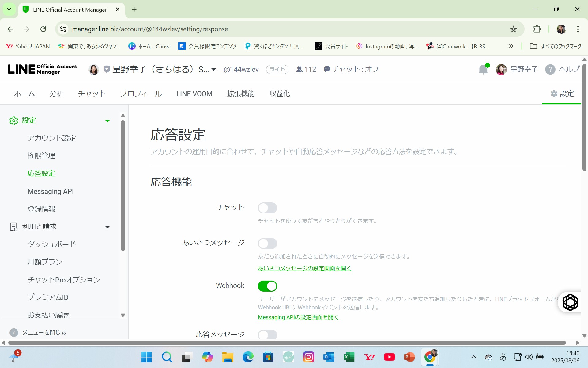Open the Help question mark icon
588x368 pixels.
pos(550,69)
